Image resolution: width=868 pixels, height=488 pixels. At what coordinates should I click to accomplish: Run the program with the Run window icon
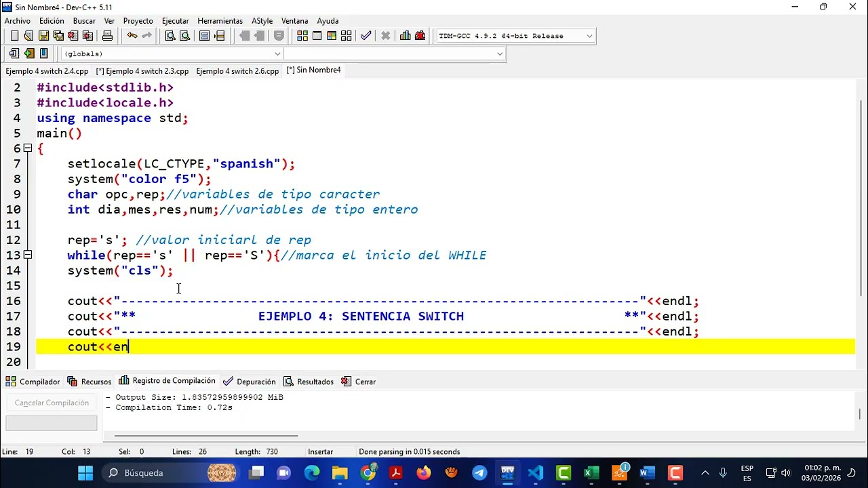317,36
